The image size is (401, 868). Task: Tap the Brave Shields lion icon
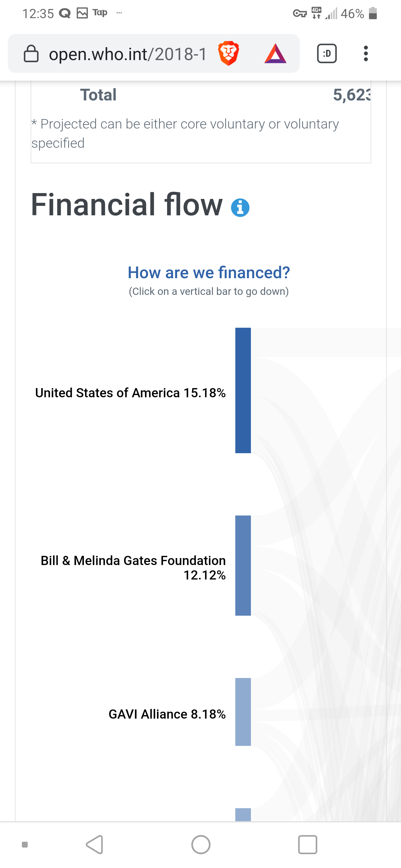[x=228, y=53]
